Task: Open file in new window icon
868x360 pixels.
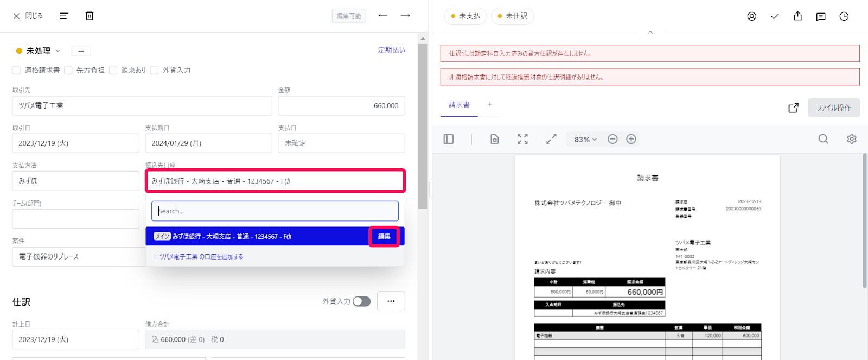Action: point(793,108)
